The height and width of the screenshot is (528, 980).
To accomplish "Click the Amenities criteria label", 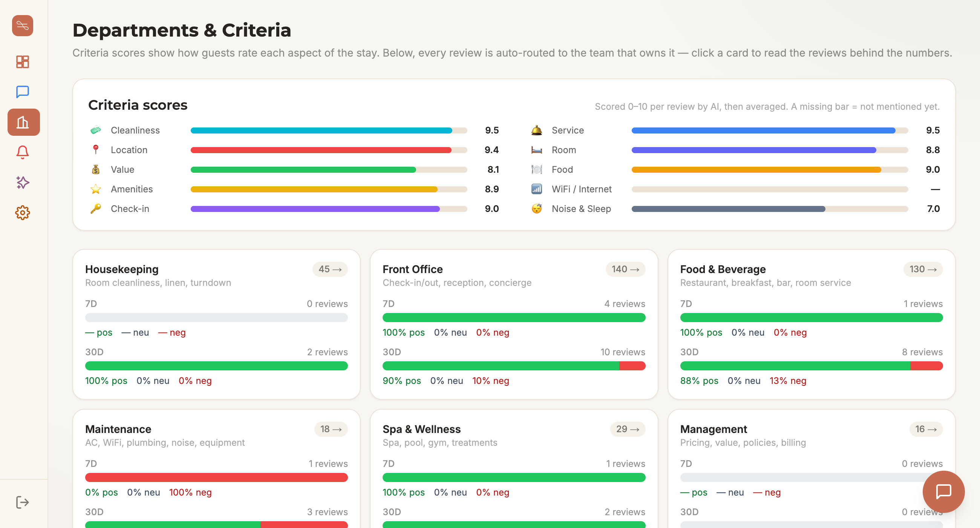I will coord(132,189).
